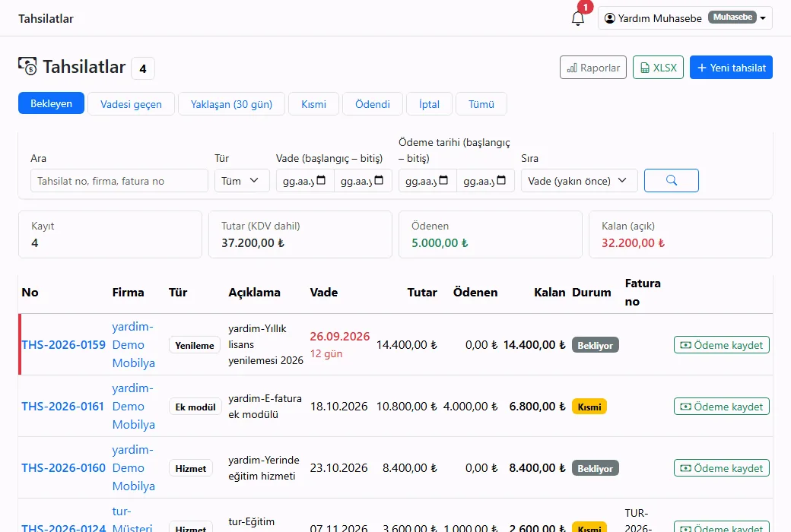Click the record count badge 4 beside heading
This screenshot has width=791, height=532.
pyautogui.click(x=143, y=68)
